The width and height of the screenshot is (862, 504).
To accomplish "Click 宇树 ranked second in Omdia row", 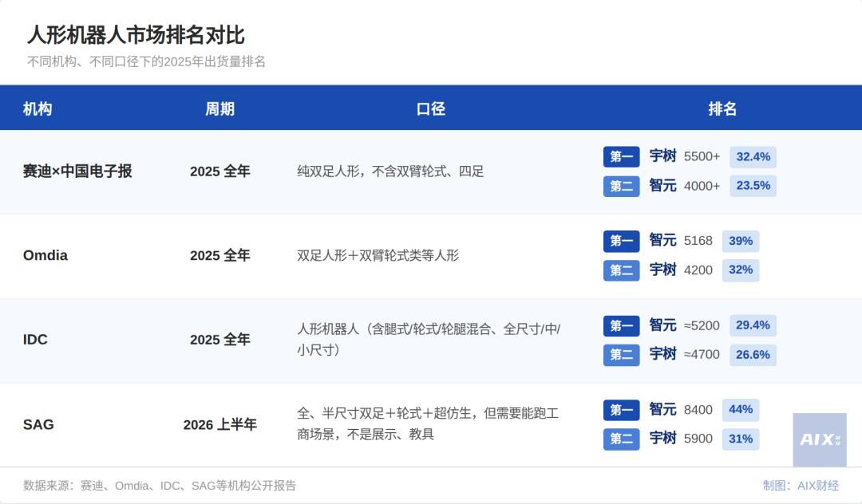I will (662, 270).
